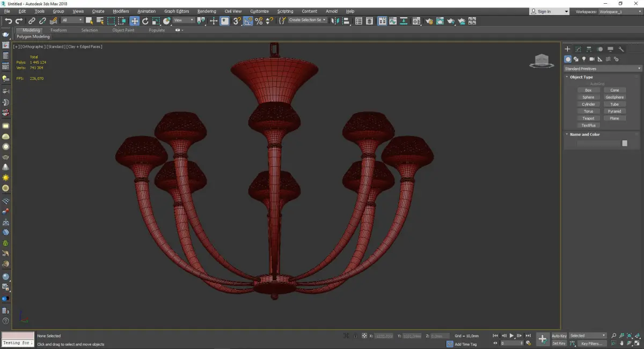Click the ViewCube in the viewport

tap(542, 61)
